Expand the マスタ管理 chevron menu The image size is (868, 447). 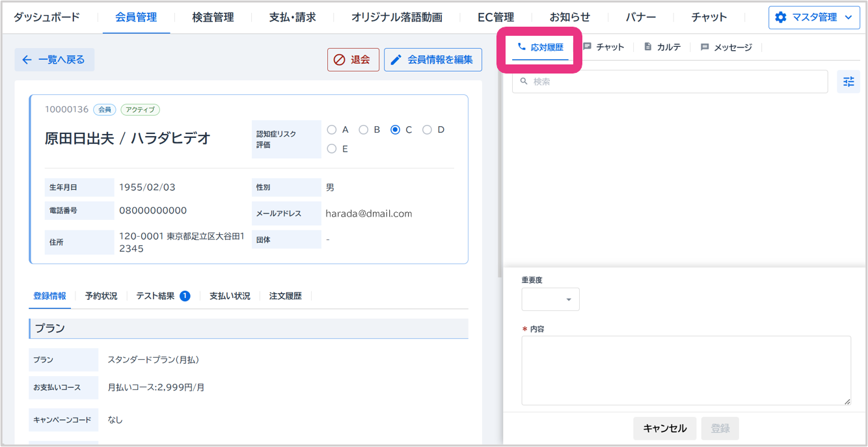pyautogui.click(x=848, y=18)
